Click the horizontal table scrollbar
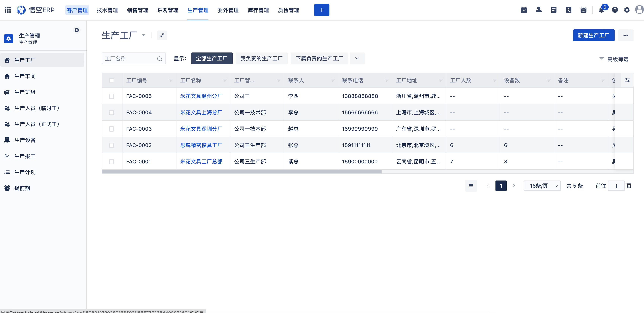 pos(242,172)
